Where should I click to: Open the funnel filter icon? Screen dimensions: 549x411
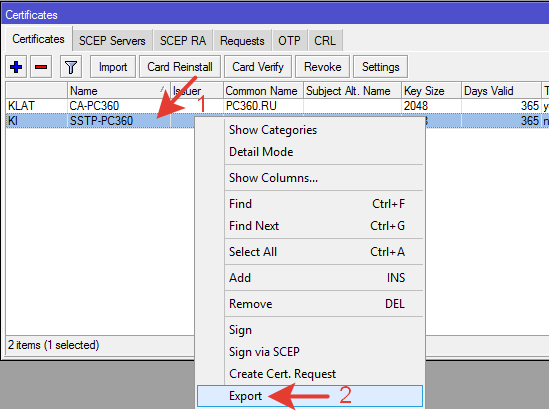71,67
